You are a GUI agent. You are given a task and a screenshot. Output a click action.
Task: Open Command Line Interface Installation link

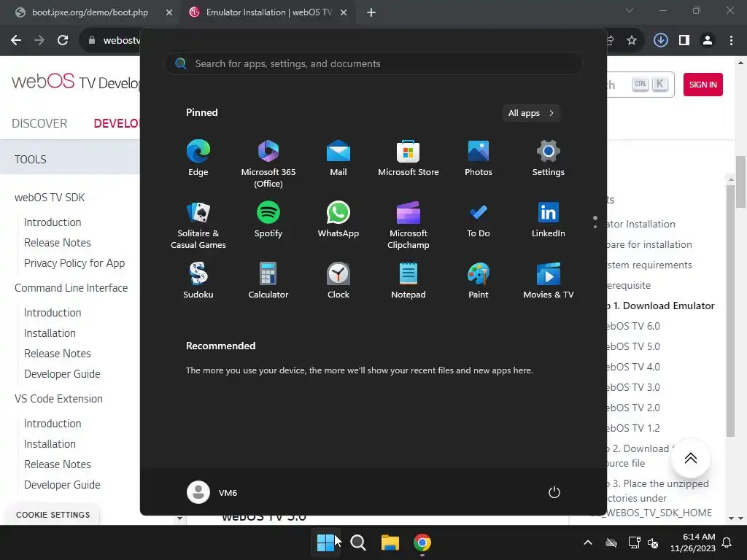(x=50, y=332)
